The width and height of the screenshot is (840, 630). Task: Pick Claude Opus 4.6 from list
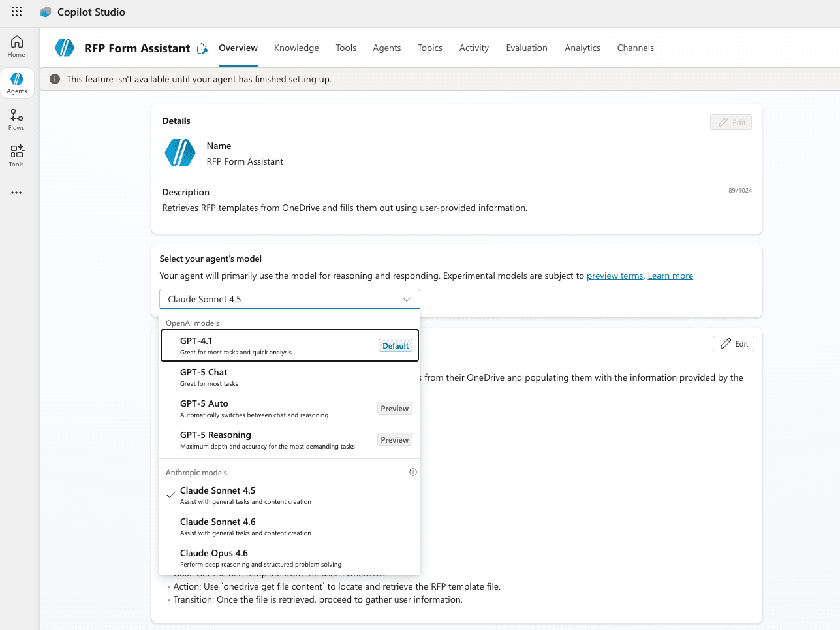click(290, 558)
